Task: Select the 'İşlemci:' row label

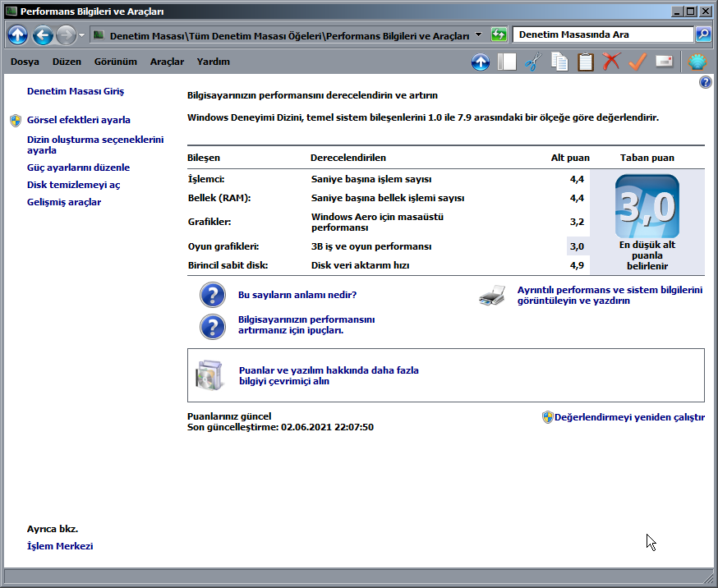Action: (x=206, y=179)
